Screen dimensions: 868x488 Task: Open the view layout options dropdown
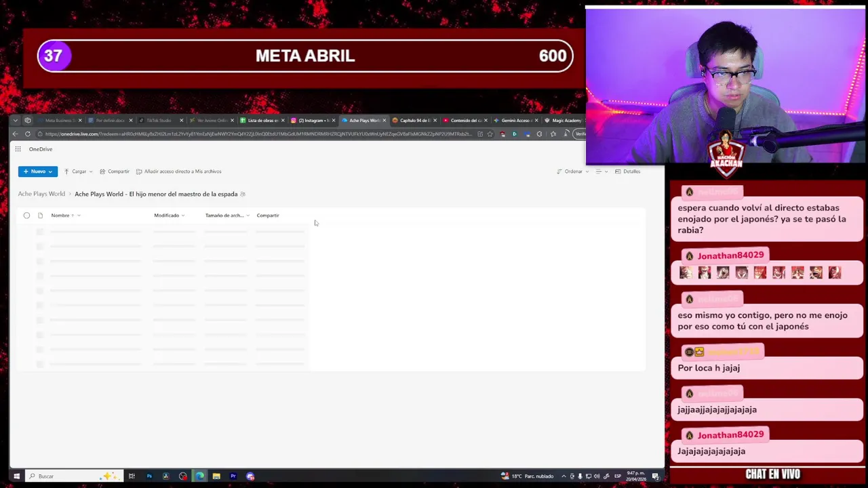point(601,171)
